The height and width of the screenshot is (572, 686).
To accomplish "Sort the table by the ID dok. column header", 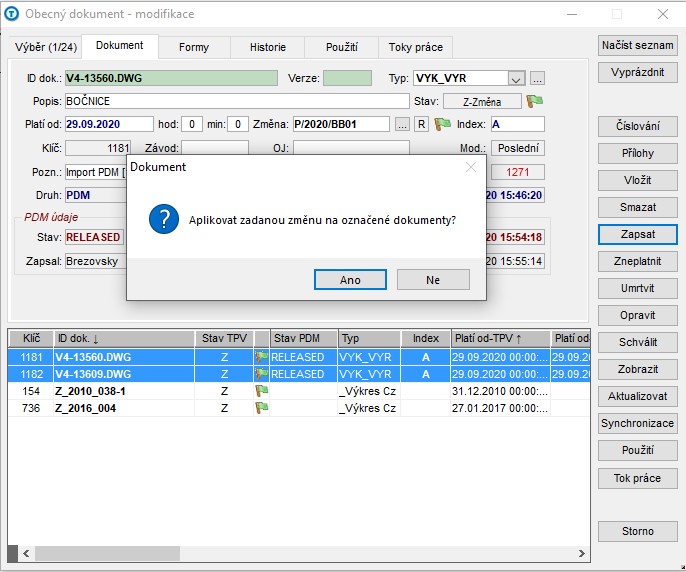I will point(124,338).
